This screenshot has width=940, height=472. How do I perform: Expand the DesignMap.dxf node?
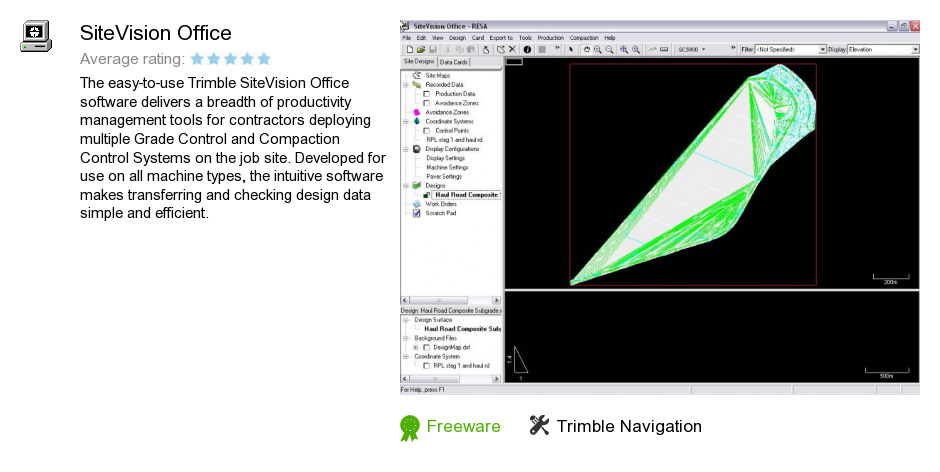click(415, 347)
